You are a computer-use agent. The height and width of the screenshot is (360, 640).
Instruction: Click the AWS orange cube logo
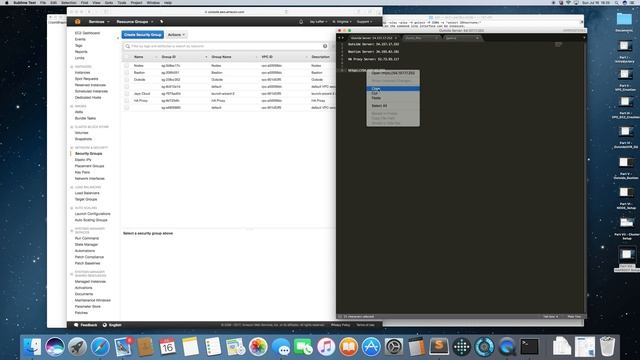78,22
